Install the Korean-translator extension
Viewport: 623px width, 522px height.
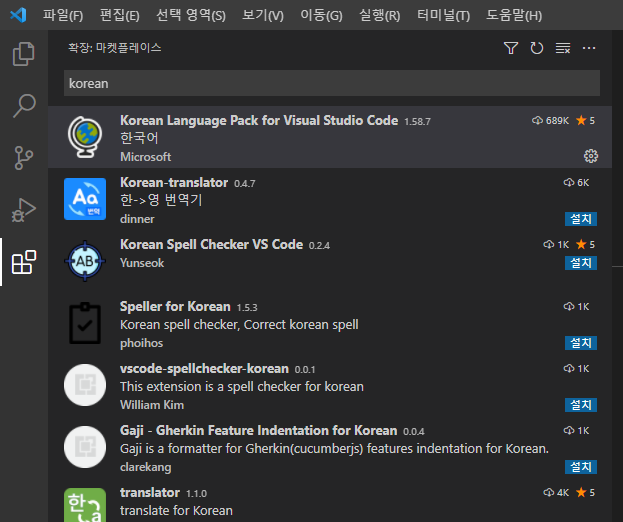[x=581, y=219]
